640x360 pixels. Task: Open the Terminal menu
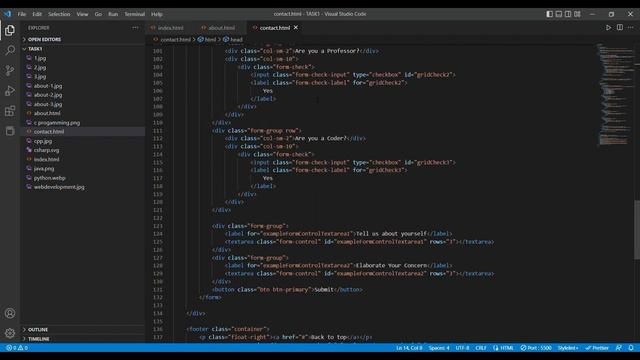point(135,14)
